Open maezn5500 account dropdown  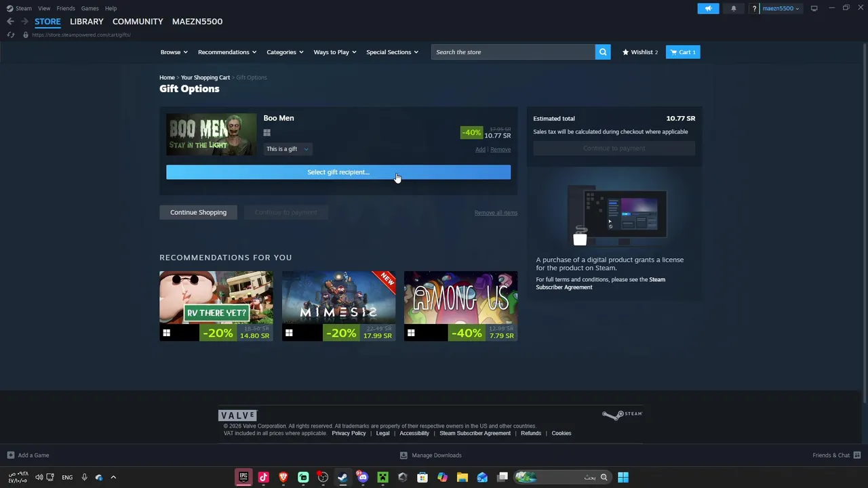[781, 8]
